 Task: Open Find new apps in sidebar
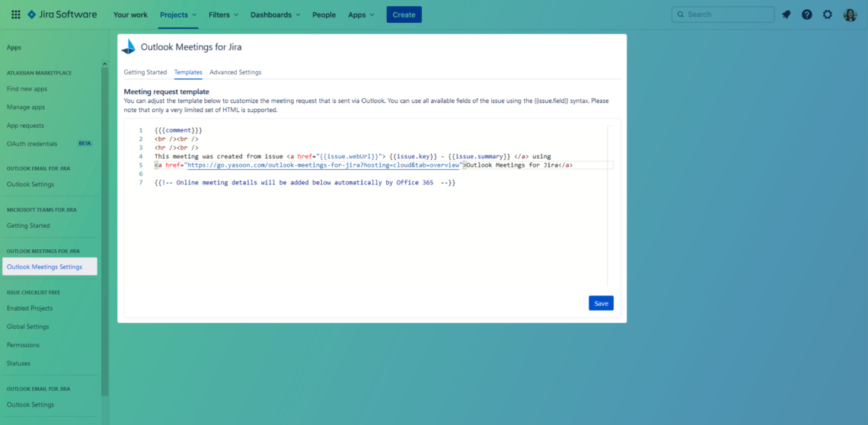coord(27,88)
